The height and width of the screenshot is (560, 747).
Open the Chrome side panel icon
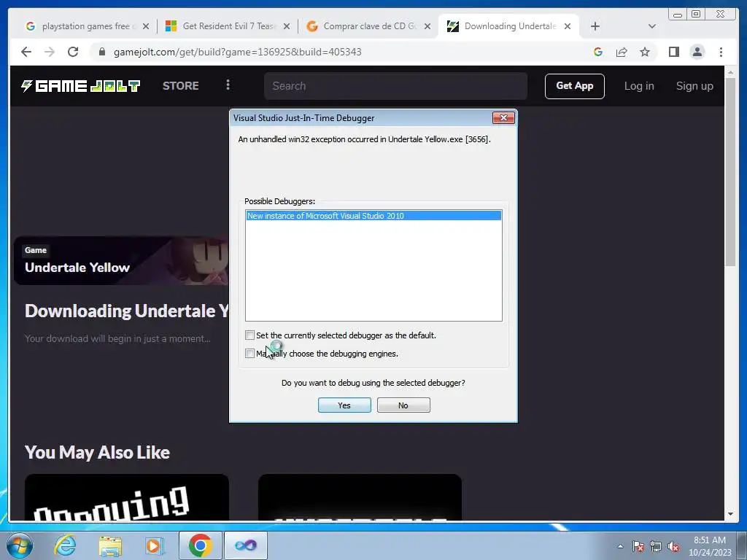673,52
